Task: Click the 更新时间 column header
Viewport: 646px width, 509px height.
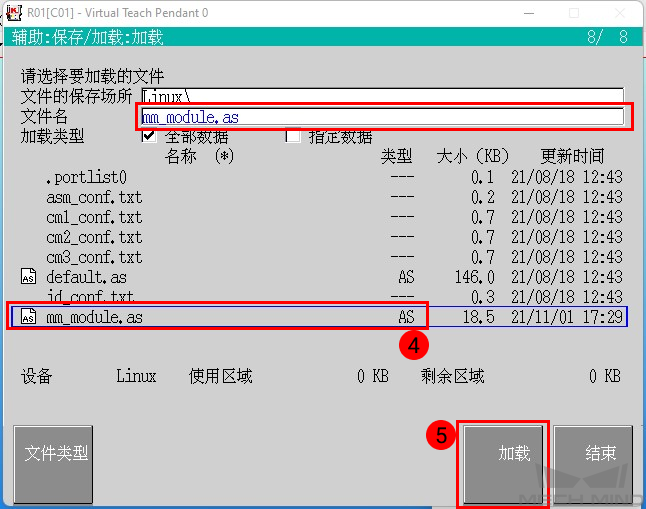Action: point(572,156)
